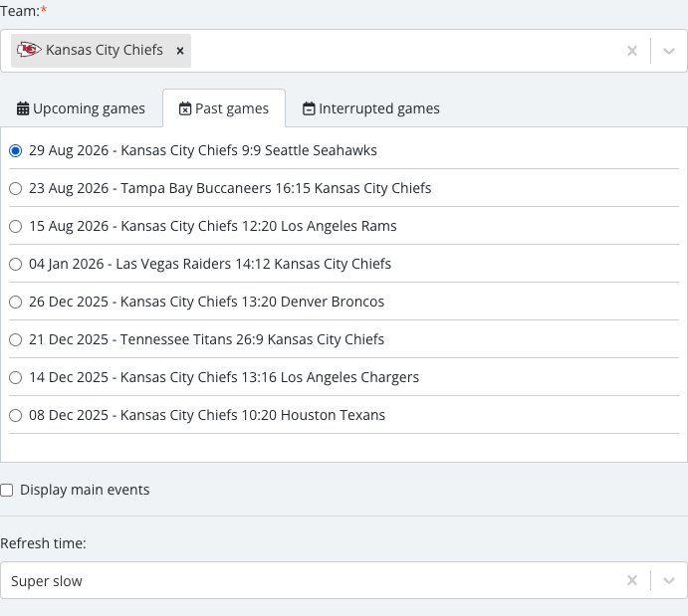This screenshot has height=616, width=688.
Task: Click the text Kansas City Chiefs 9:9 Seattle Seahawks
Action: pos(249,150)
